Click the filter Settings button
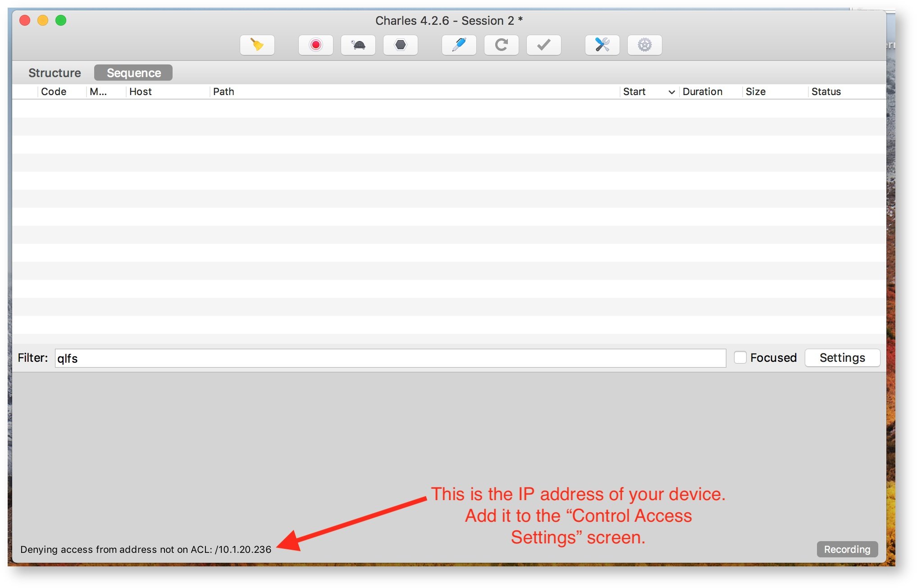 click(842, 357)
